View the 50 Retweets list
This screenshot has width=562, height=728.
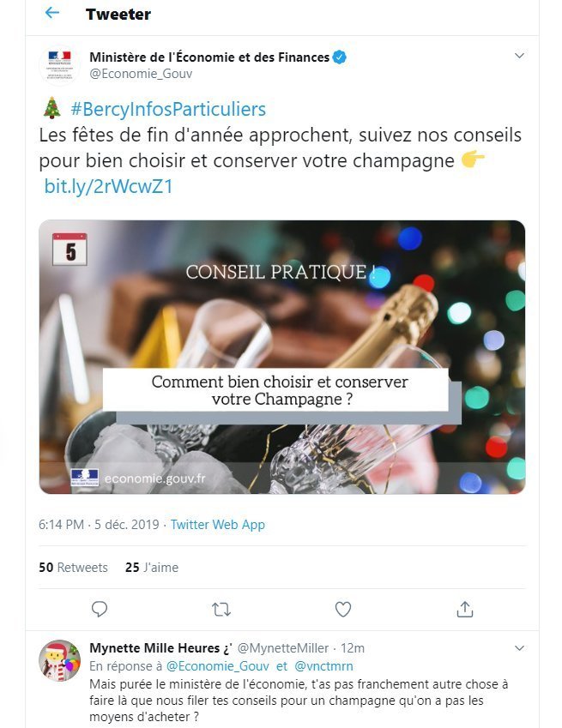click(x=74, y=568)
